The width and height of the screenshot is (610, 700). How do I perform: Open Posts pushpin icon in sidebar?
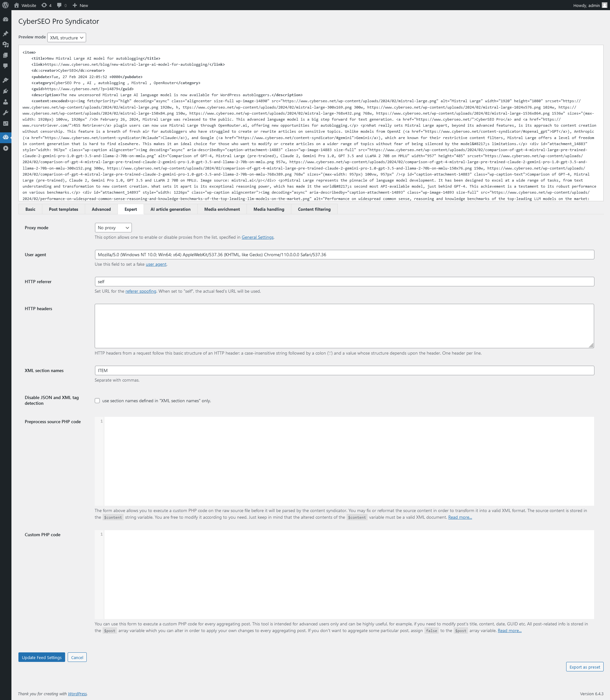click(5, 34)
